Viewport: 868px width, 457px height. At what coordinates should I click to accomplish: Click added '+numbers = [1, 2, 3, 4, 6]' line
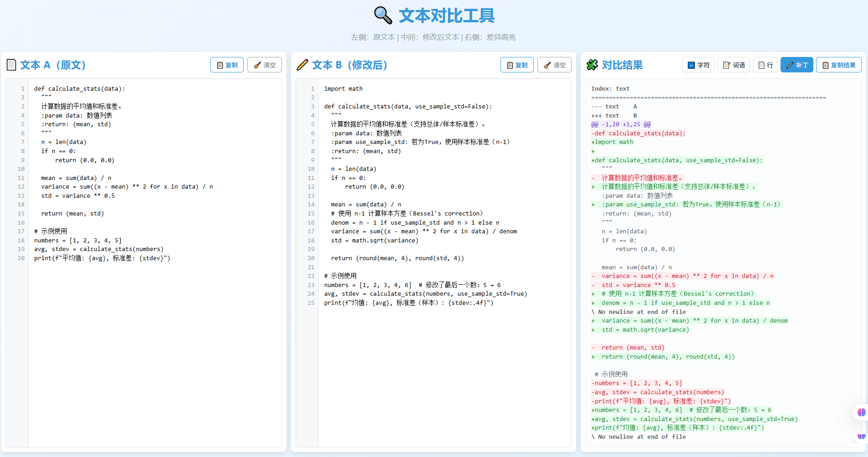(x=681, y=410)
